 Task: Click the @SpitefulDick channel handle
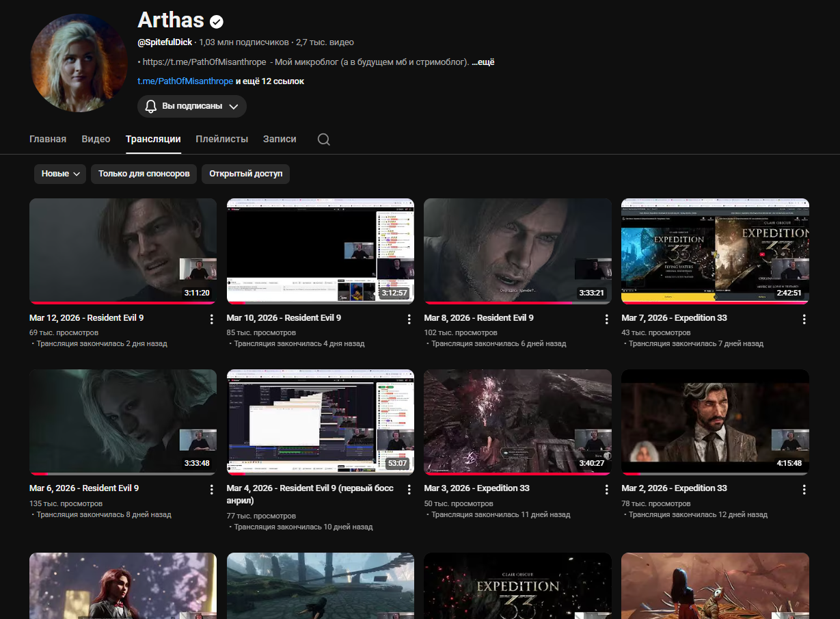coord(165,42)
